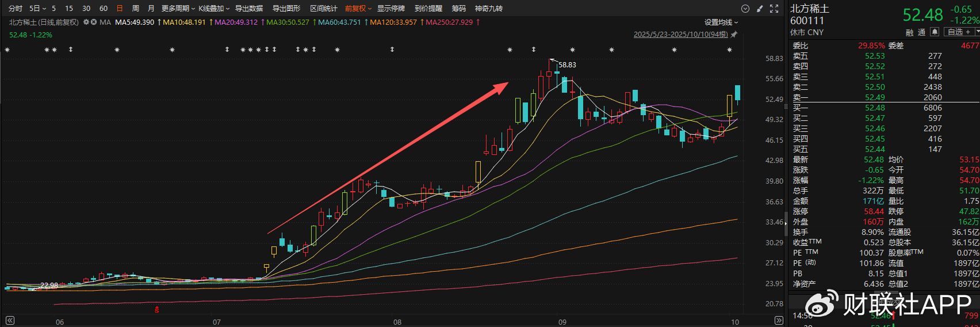Click the MA20:49.312 value label

236,22
